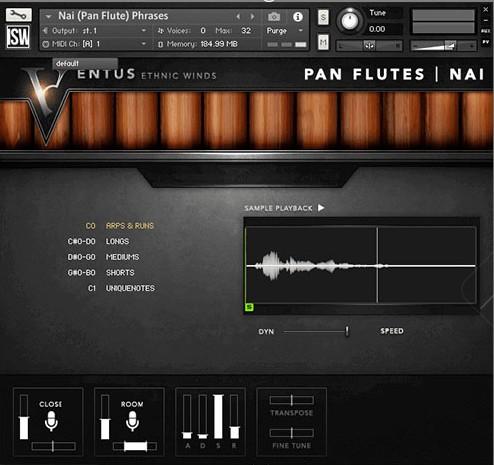494x465 pixels.
Task: Adjust the Decay (D) envelope fader
Action: pos(202,417)
